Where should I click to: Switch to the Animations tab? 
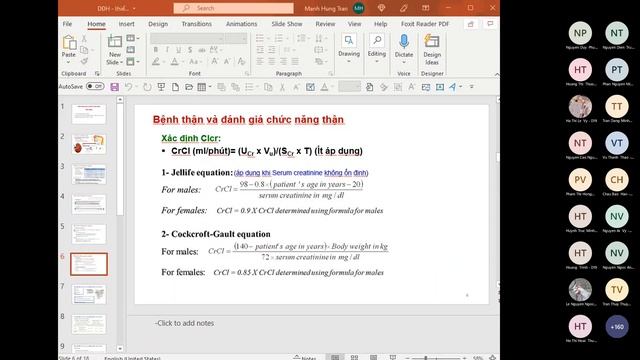(x=242, y=24)
